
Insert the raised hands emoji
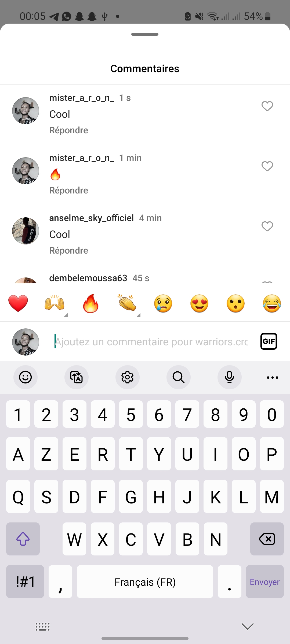(55, 303)
